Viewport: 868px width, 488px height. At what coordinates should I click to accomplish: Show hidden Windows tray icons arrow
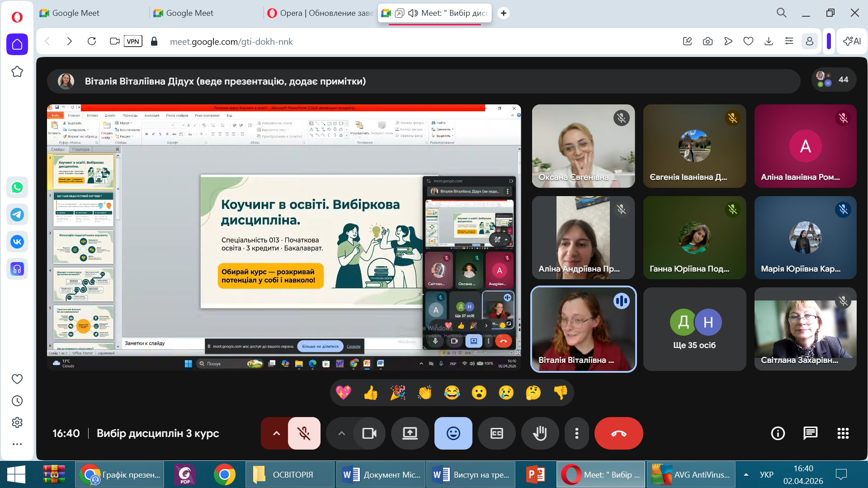pyautogui.click(x=746, y=474)
